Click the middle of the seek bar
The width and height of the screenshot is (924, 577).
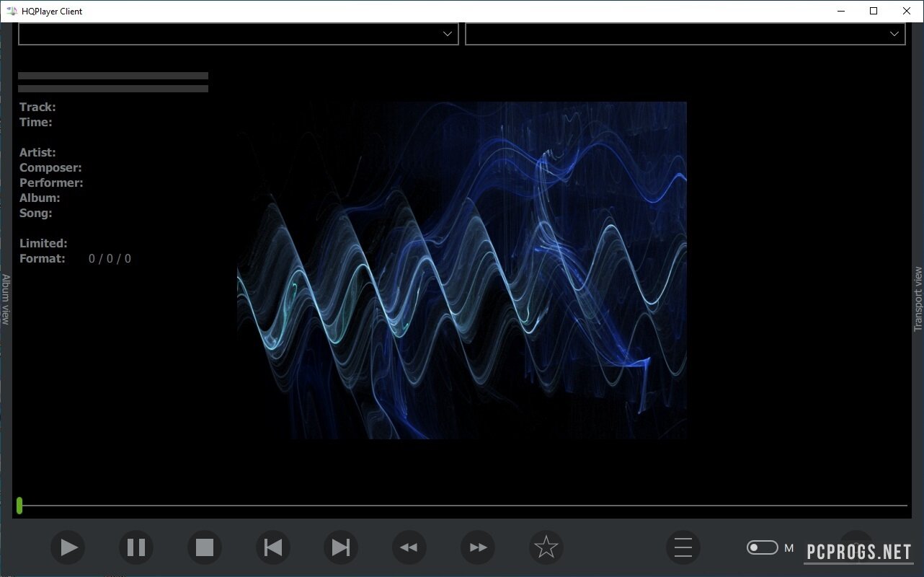[461, 506]
